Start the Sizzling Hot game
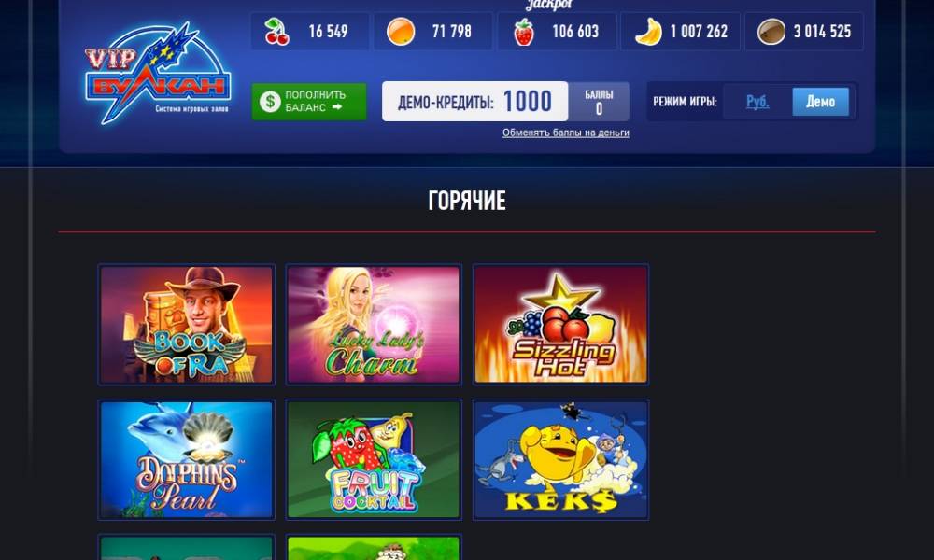The width and height of the screenshot is (934, 560). tap(560, 325)
